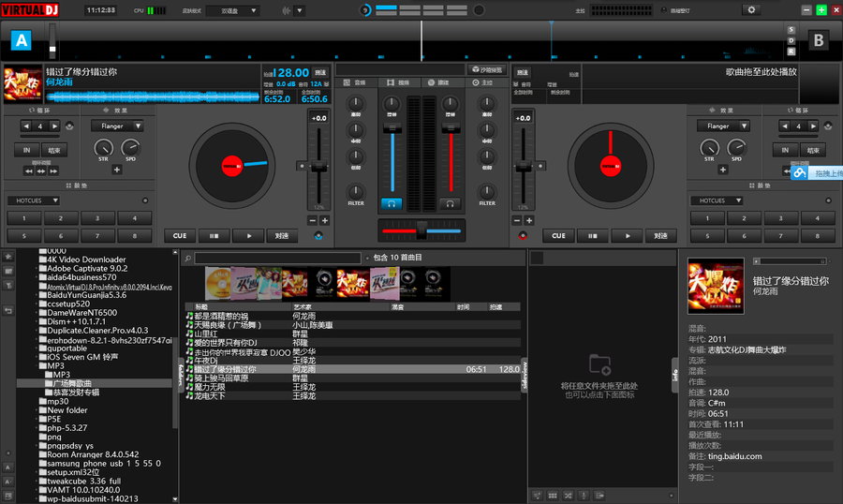The height and width of the screenshot is (504, 843).
Task: Click the sync button on deck B
Action: pos(660,235)
